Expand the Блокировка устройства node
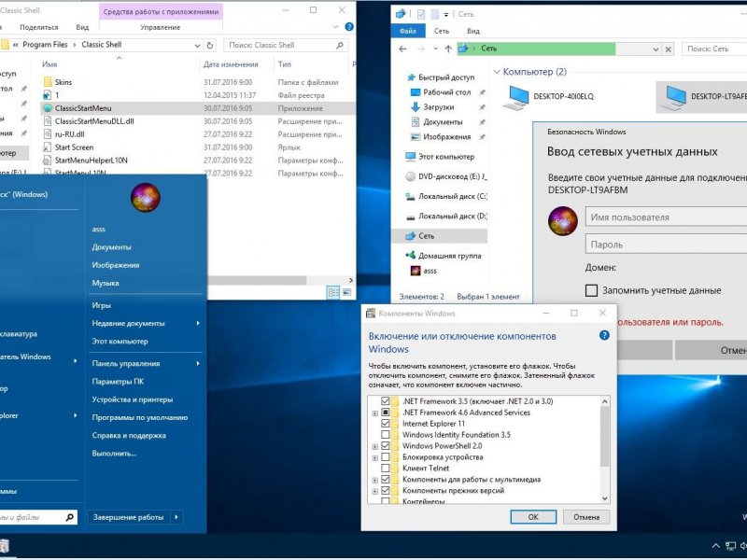 click(375, 457)
